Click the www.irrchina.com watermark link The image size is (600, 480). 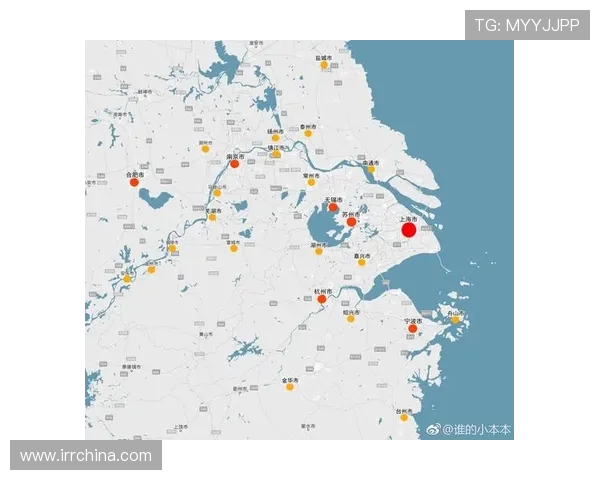click(86, 456)
